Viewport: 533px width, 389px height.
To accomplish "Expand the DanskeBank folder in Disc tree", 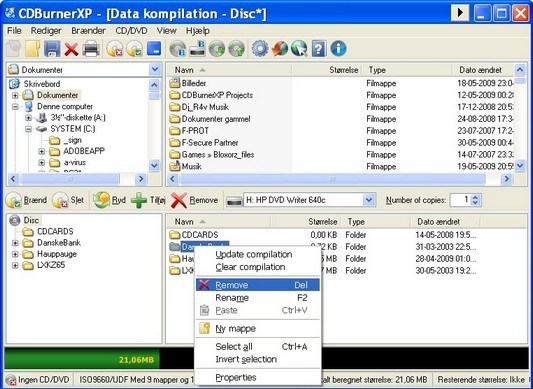I will (x=15, y=243).
